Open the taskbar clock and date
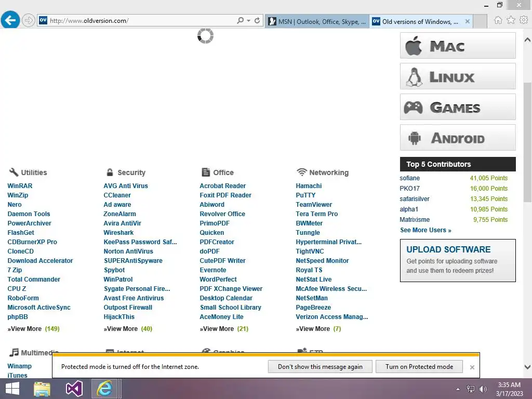Image resolution: width=532 pixels, height=399 pixels. point(509,389)
